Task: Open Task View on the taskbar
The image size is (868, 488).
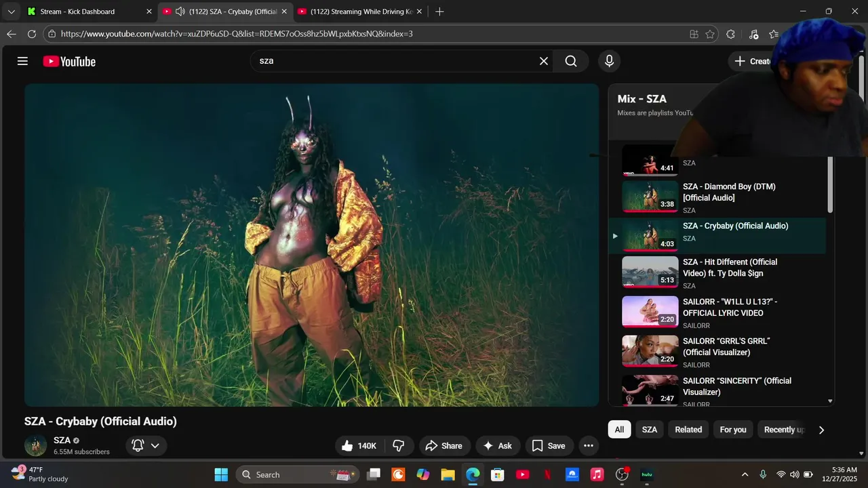Action: pos(374,474)
